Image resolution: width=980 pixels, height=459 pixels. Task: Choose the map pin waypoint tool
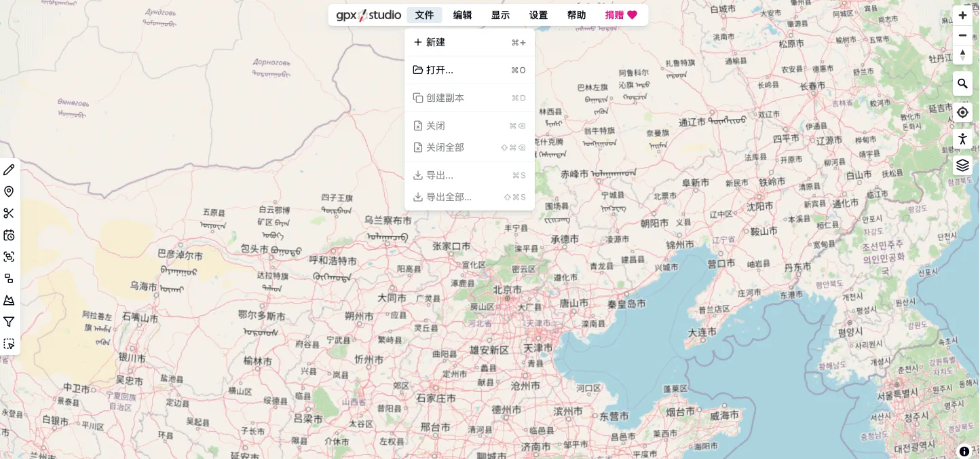pyautogui.click(x=9, y=191)
